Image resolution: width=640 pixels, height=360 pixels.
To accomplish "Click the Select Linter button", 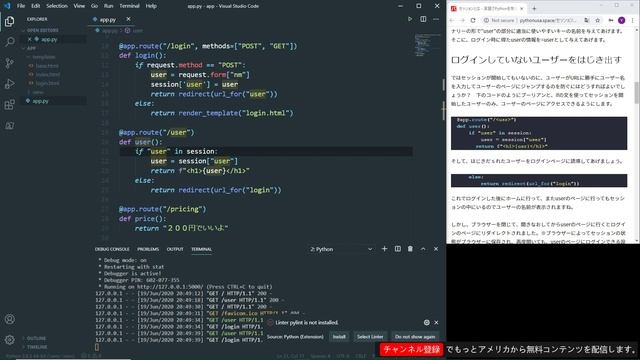I will [370, 337].
